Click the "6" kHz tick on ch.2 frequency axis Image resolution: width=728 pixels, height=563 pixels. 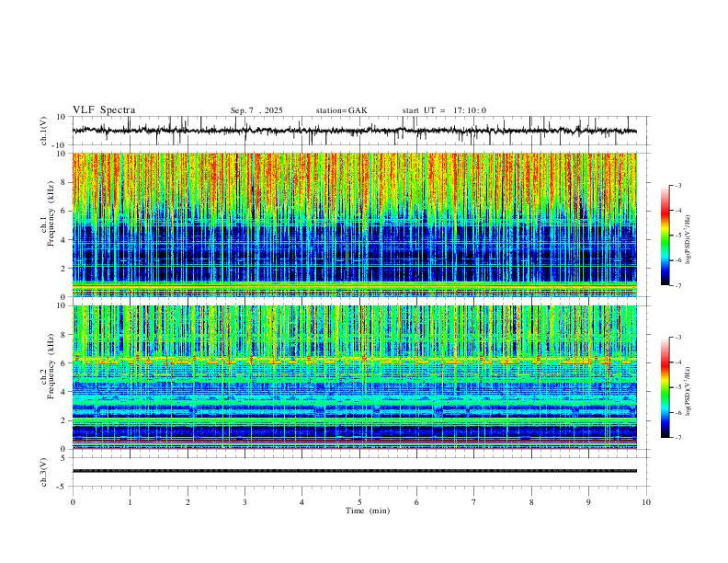coord(64,363)
